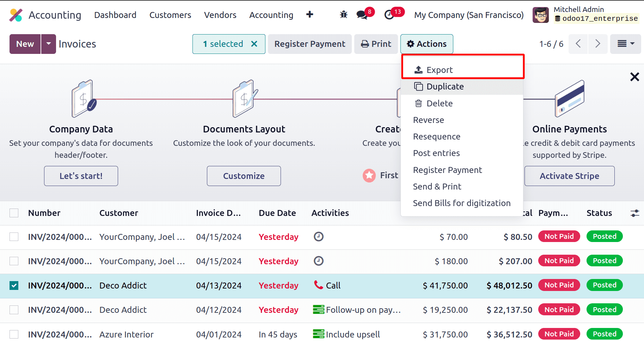Click the clock activity icon in $ 180.00 row
This screenshot has height=341, width=644.
[319, 261]
